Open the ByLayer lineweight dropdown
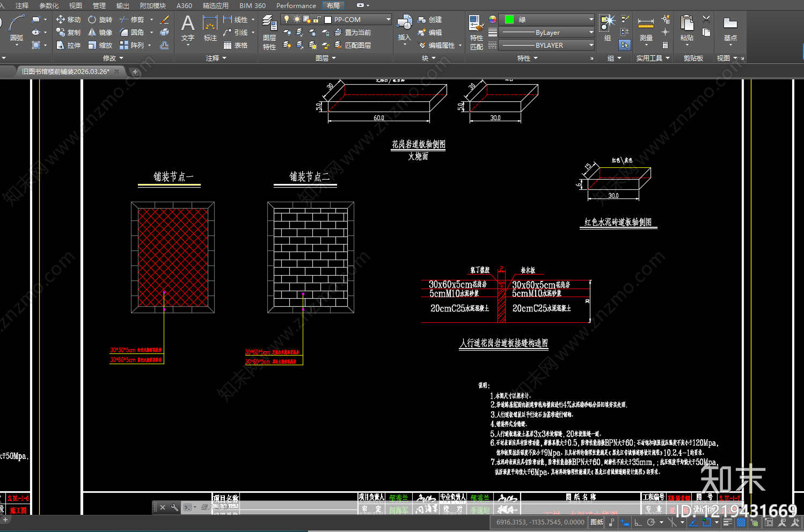The image size is (804, 532). pos(546,32)
